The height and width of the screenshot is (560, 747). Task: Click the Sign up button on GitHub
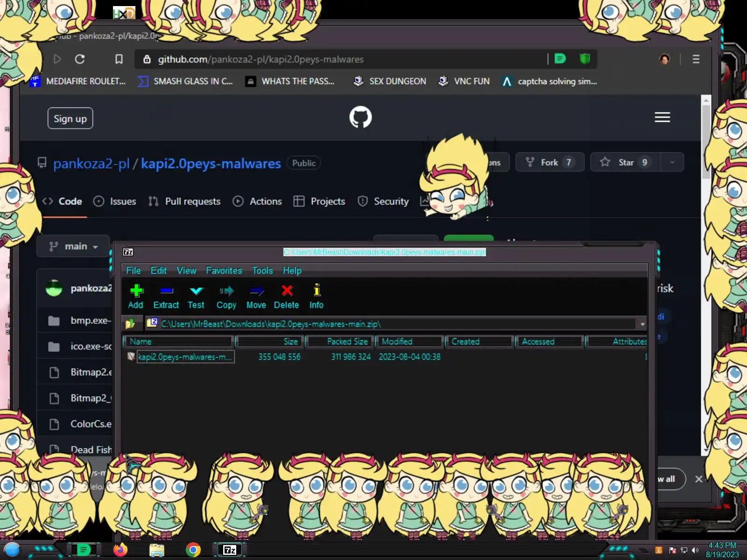tap(70, 119)
